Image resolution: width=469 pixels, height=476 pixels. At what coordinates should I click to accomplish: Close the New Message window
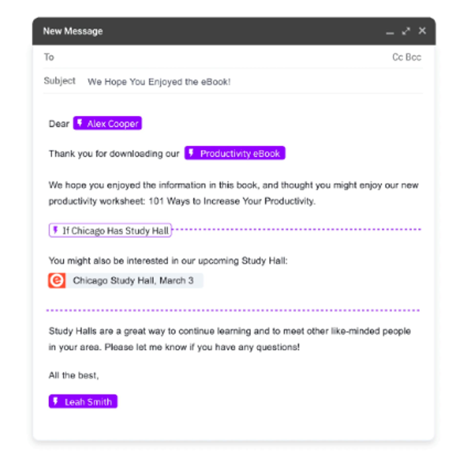tap(422, 31)
